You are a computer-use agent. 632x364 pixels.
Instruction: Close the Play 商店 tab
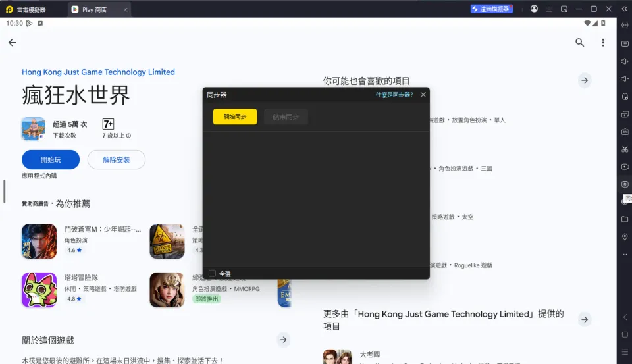pos(125,10)
